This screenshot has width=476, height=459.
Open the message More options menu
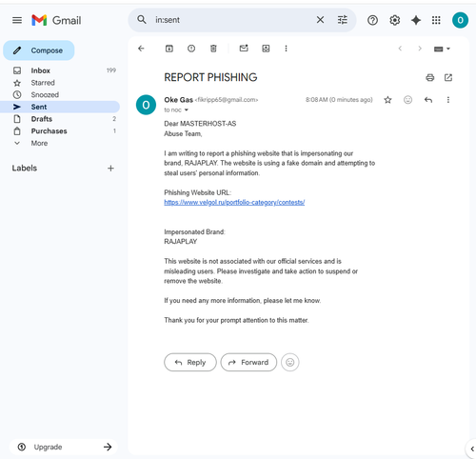tap(448, 100)
